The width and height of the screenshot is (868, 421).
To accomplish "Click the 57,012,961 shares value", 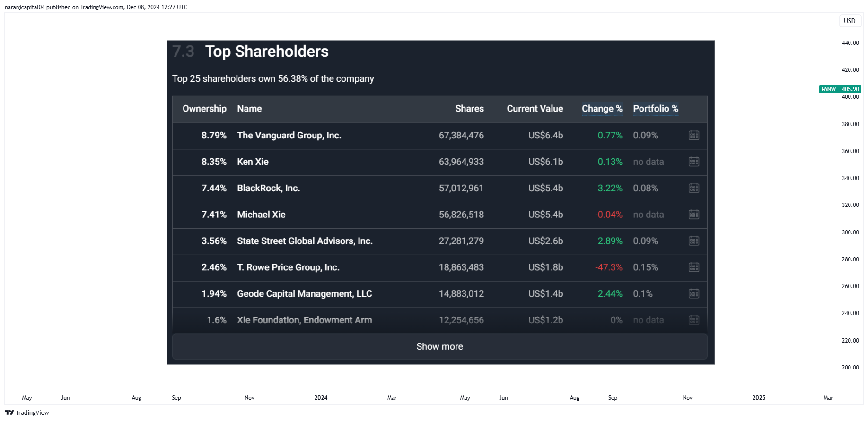I will pos(461,189).
